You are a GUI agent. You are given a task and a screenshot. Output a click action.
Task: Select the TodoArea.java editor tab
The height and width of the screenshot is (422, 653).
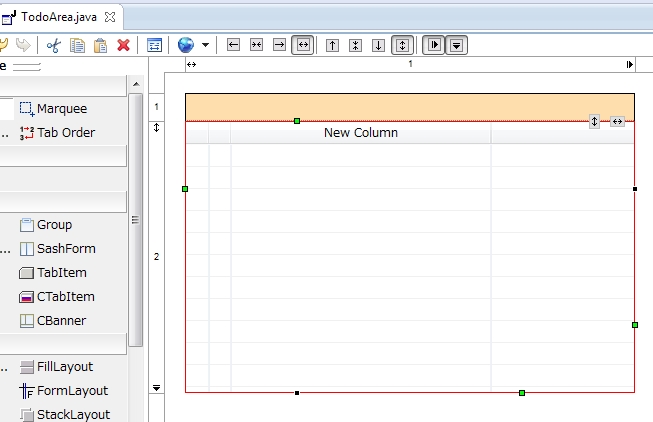click(x=60, y=17)
